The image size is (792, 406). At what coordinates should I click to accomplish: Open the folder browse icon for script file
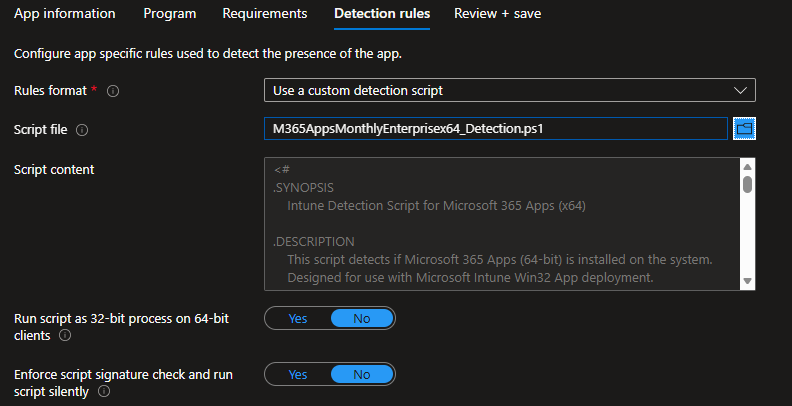(743, 129)
